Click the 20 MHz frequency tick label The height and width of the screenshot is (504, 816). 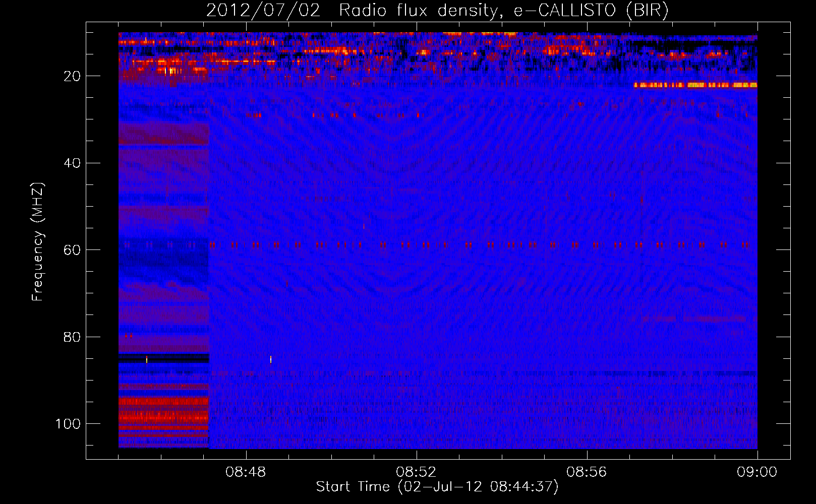[x=73, y=76]
